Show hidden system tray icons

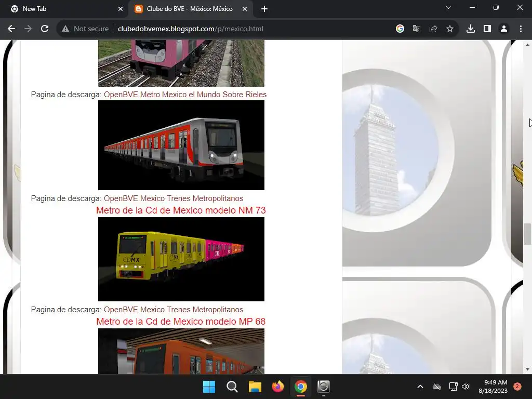tap(420, 387)
